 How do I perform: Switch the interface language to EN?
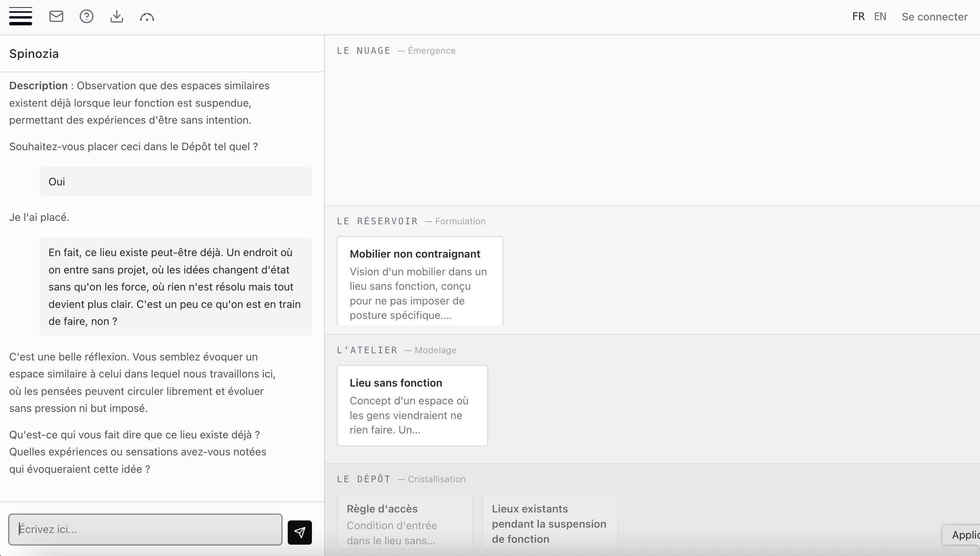[880, 16]
